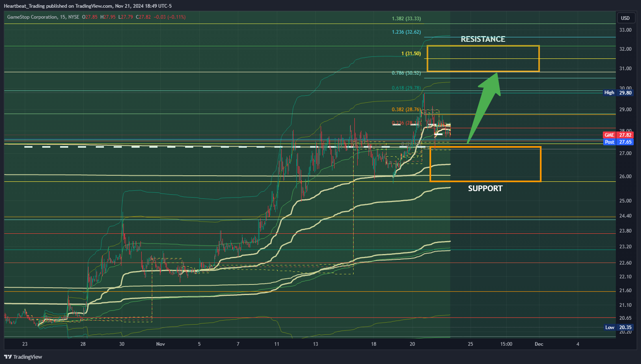Select the 1 (31.50) Fibonacci label
The image size is (641, 364).
tap(411, 54)
